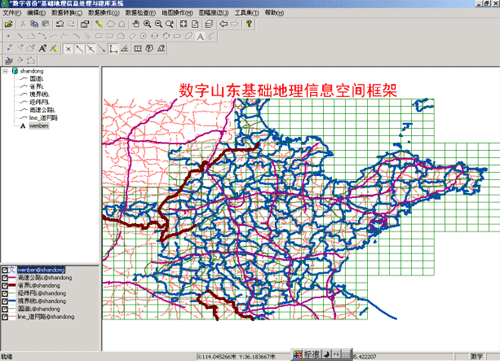This screenshot has height=361, width=500.
Task: Select the line_ road layer in tree
Action: click(x=43, y=118)
